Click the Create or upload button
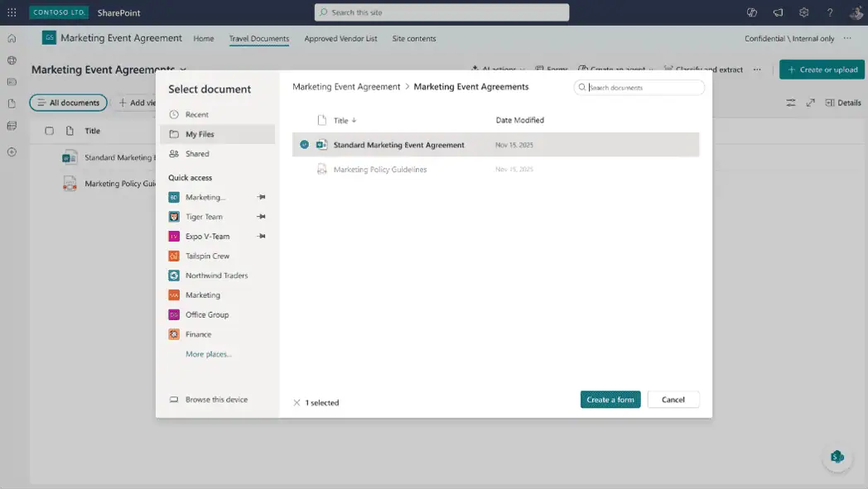 point(822,70)
